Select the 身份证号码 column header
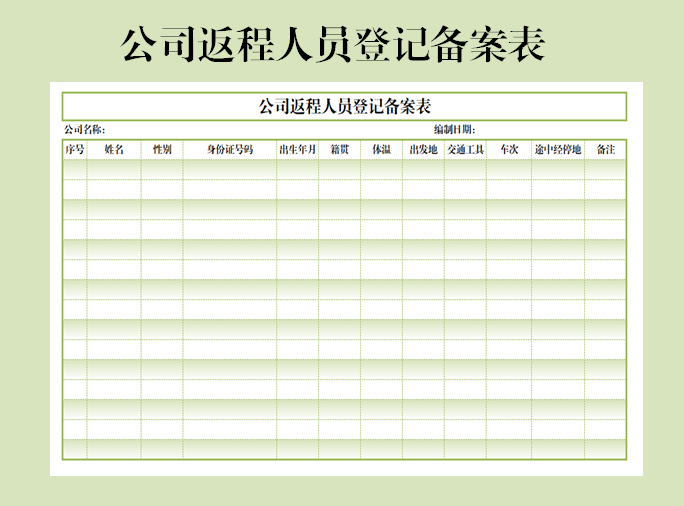This screenshot has width=684, height=506. (x=230, y=150)
